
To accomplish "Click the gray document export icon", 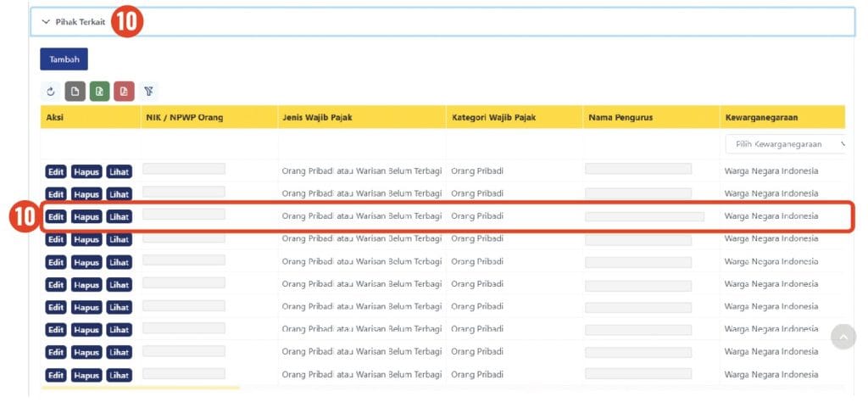I will click(x=75, y=92).
